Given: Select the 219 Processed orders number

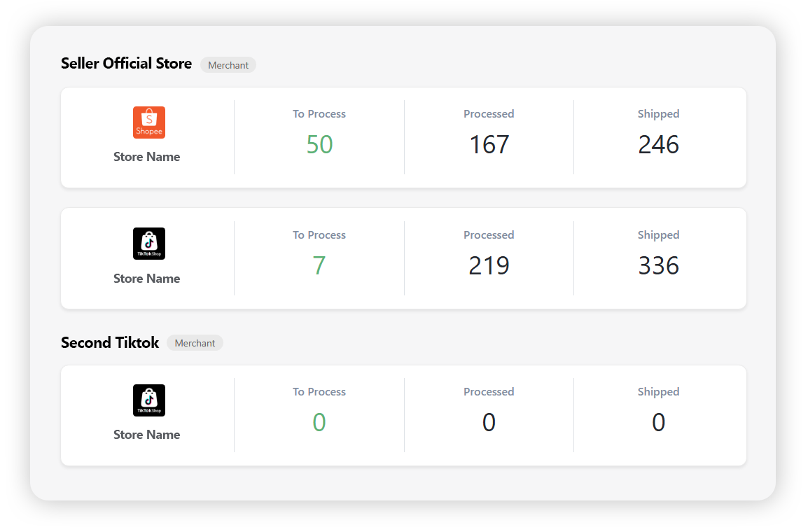Looking at the screenshot, I should [x=489, y=266].
